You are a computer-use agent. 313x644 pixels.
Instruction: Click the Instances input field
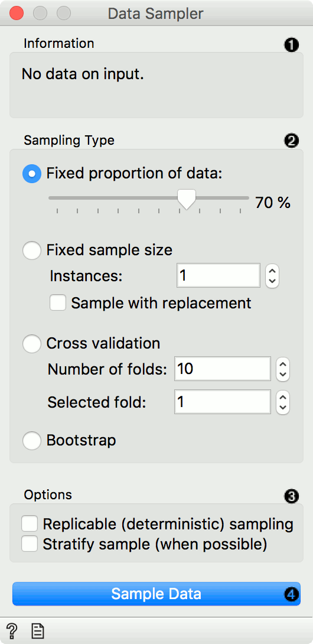tap(219, 275)
